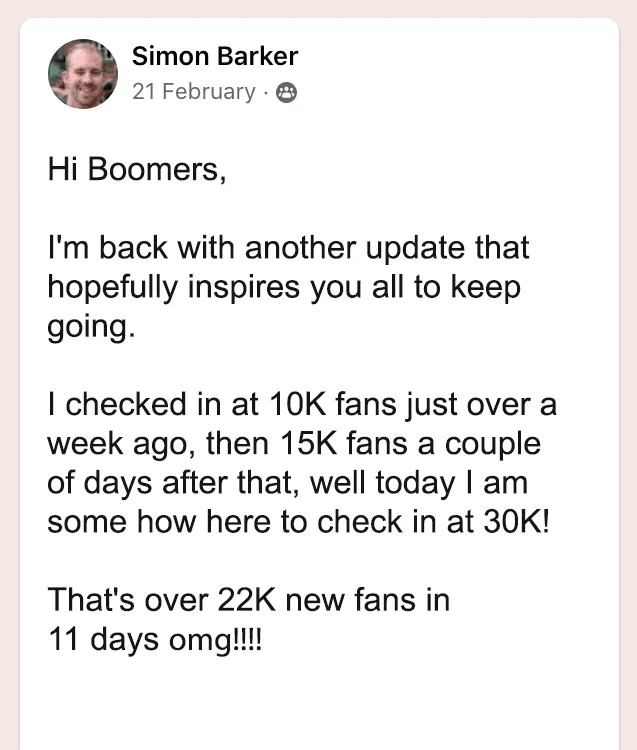This screenshot has height=750, width=637.
Task: Click Simon Barker's profile picture
Action: tap(83, 74)
